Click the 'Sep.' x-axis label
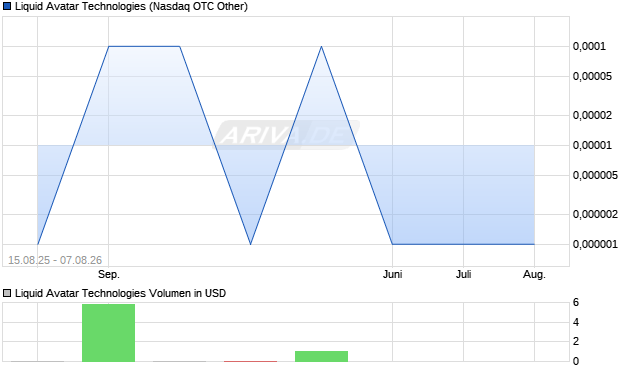620x371 pixels. [x=109, y=274]
